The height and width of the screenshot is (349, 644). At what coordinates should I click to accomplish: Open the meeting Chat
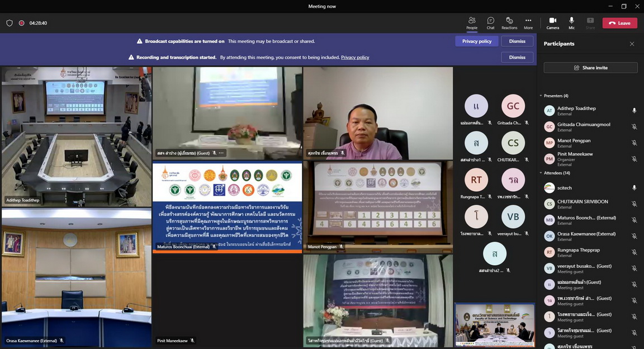(x=490, y=22)
